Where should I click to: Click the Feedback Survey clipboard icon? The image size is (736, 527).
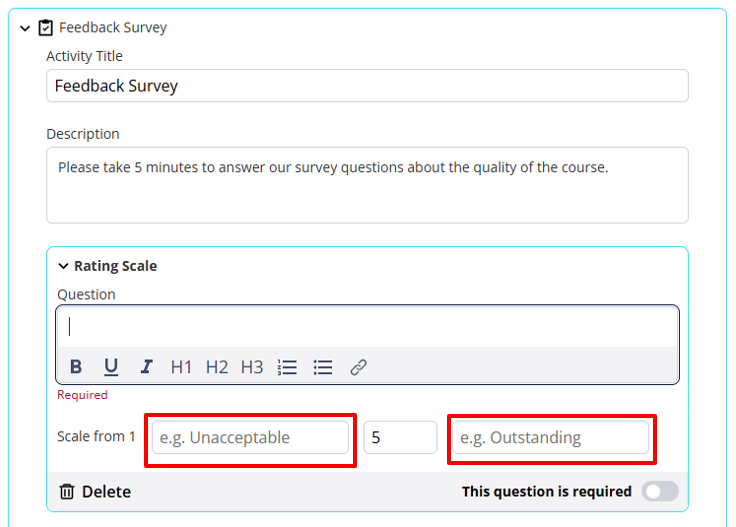46,28
